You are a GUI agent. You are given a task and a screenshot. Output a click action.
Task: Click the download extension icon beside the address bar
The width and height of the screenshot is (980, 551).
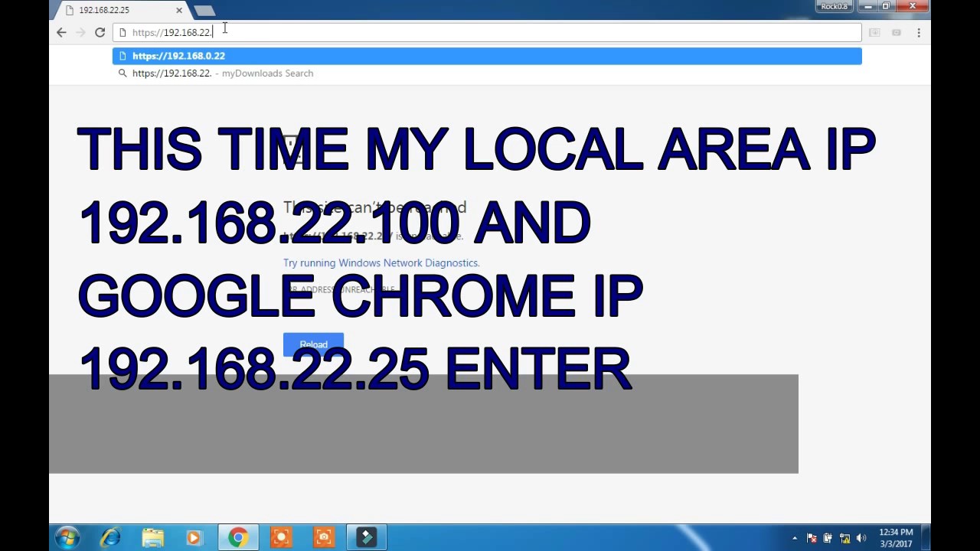pyautogui.click(x=874, y=32)
